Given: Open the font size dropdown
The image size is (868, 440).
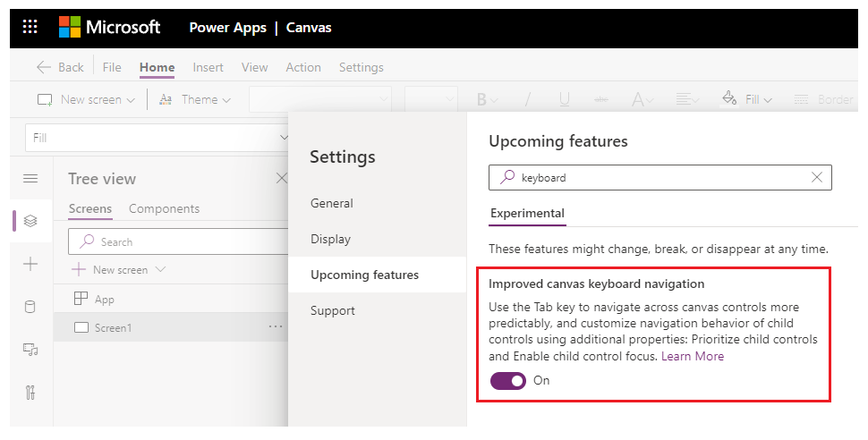Looking at the screenshot, I should [x=431, y=99].
